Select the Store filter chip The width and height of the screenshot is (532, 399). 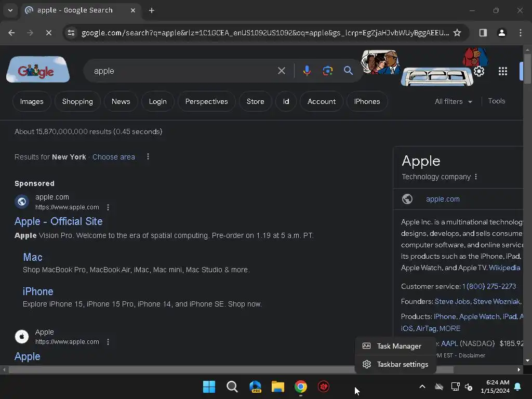[256, 101]
